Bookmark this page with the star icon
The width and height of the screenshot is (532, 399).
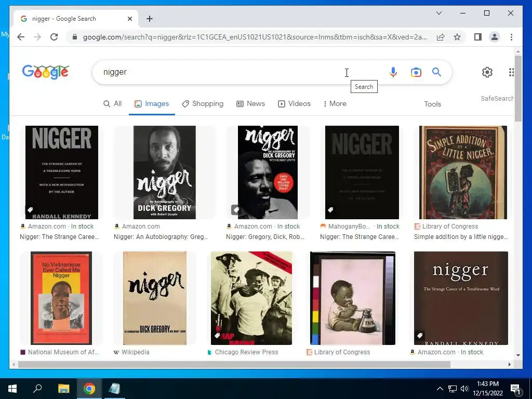(x=457, y=37)
